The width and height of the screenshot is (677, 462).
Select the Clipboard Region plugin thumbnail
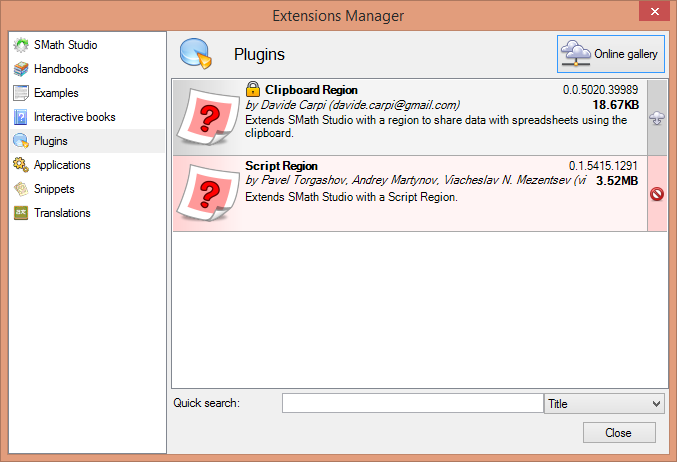[x=207, y=117]
